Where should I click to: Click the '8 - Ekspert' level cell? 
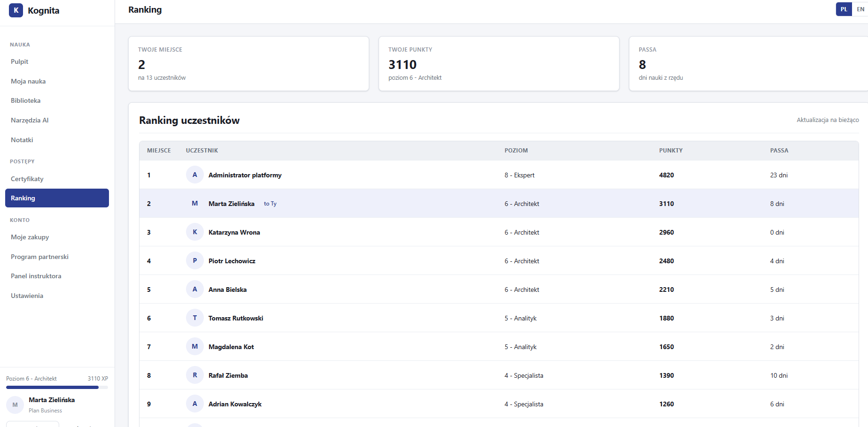[519, 175]
